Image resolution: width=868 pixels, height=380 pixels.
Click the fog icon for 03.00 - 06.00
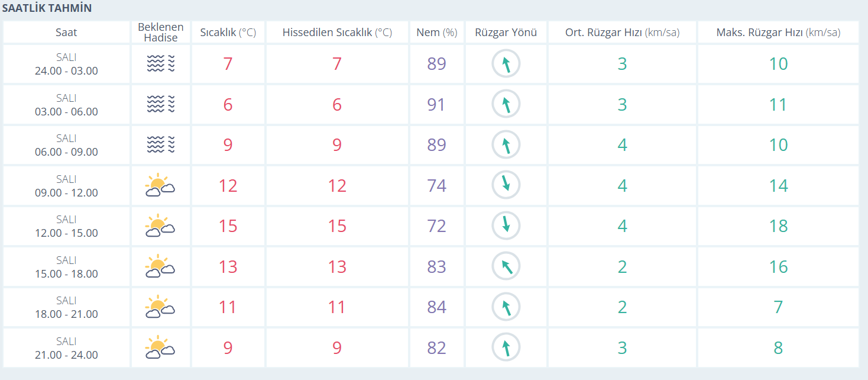[161, 105]
